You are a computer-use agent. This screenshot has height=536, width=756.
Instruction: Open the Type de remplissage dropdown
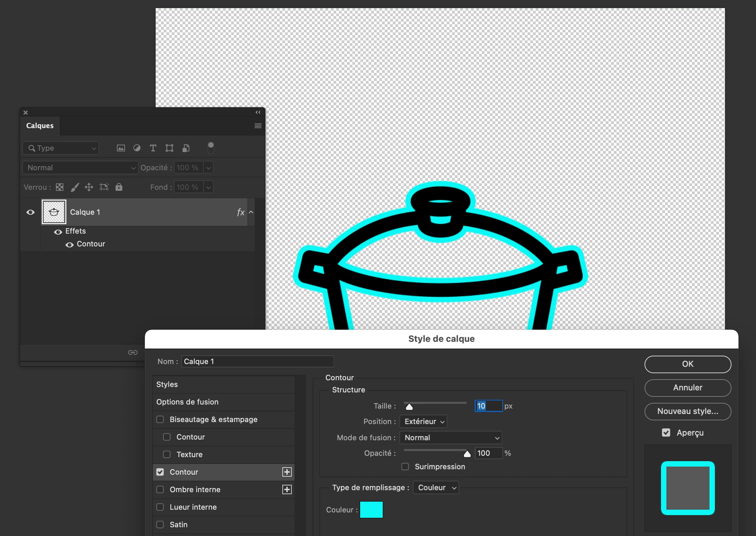pyautogui.click(x=436, y=487)
